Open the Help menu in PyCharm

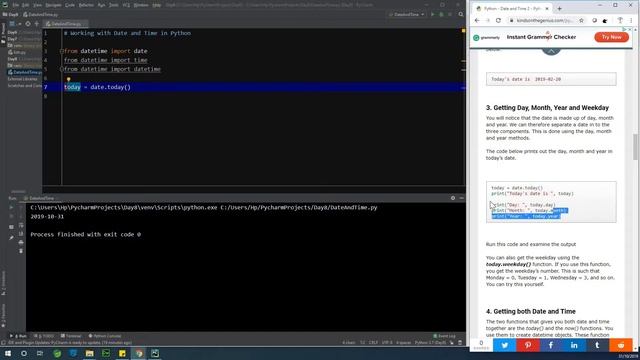[156, 5]
